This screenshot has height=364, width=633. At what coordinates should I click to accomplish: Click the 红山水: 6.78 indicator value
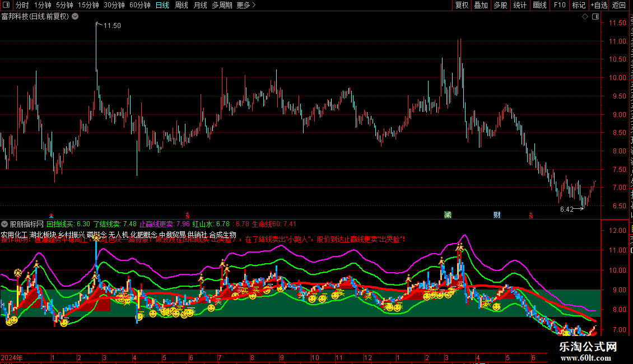tap(211, 224)
